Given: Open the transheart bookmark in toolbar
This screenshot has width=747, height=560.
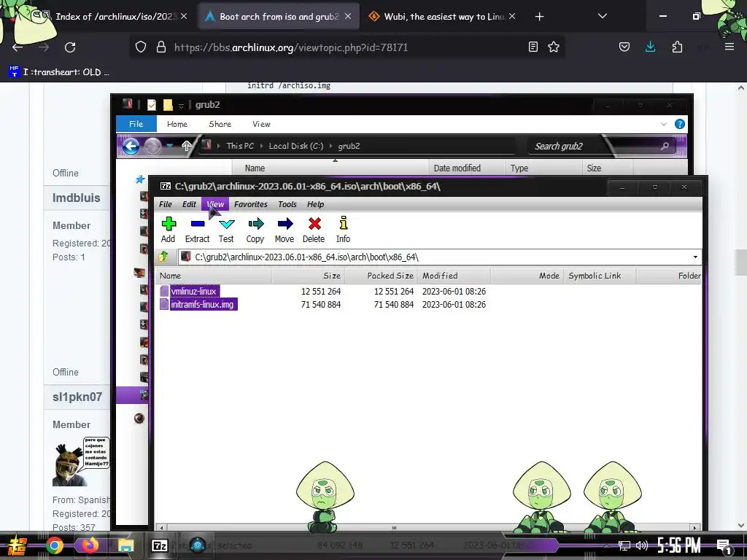Looking at the screenshot, I should (x=60, y=72).
